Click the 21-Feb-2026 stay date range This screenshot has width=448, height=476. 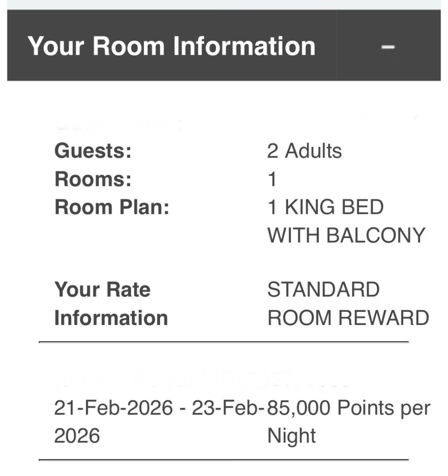click(158, 409)
